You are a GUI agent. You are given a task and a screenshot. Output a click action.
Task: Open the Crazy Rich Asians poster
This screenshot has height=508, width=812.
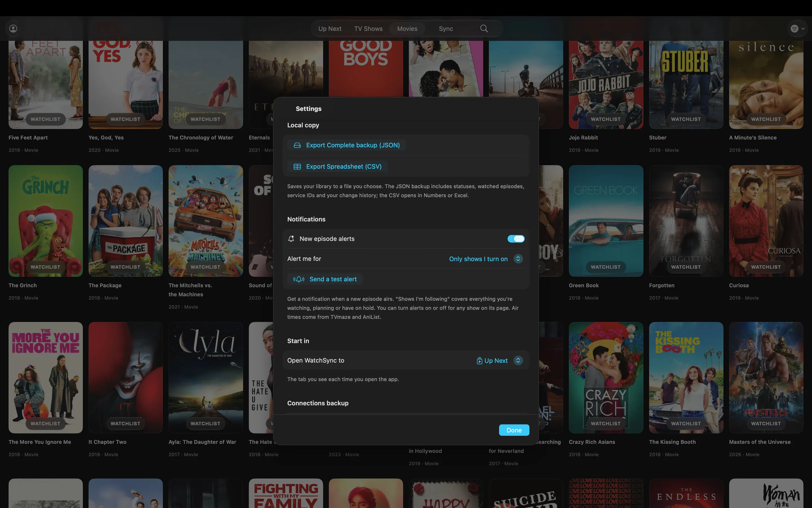click(x=606, y=378)
